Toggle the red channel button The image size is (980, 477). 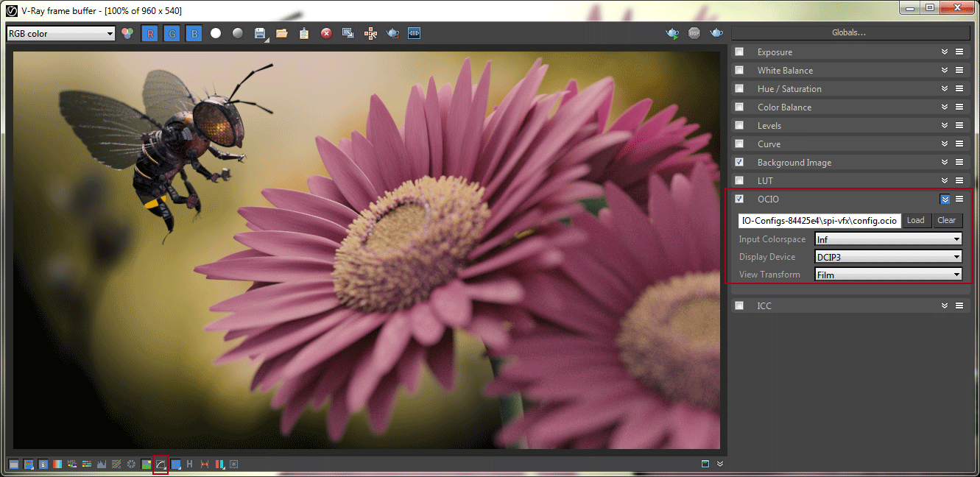click(x=149, y=34)
